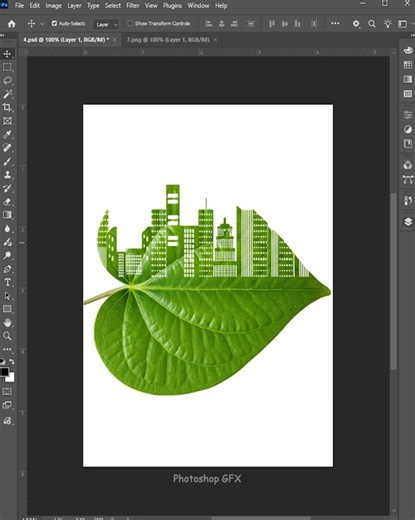415x520 pixels.
Task: Select the Magic Wand tool
Action: click(x=7, y=94)
